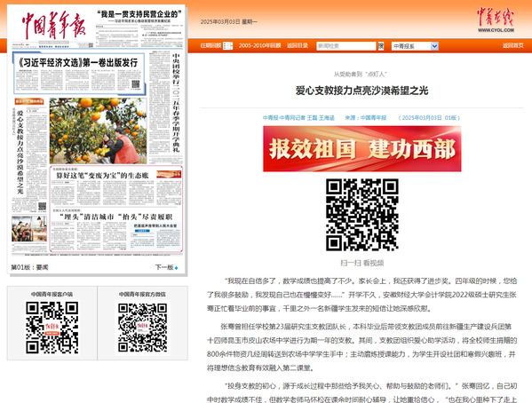Click the 中国青年报客户端 QR code
The width and height of the screenshot is (532, 403).
coord(52,328)
